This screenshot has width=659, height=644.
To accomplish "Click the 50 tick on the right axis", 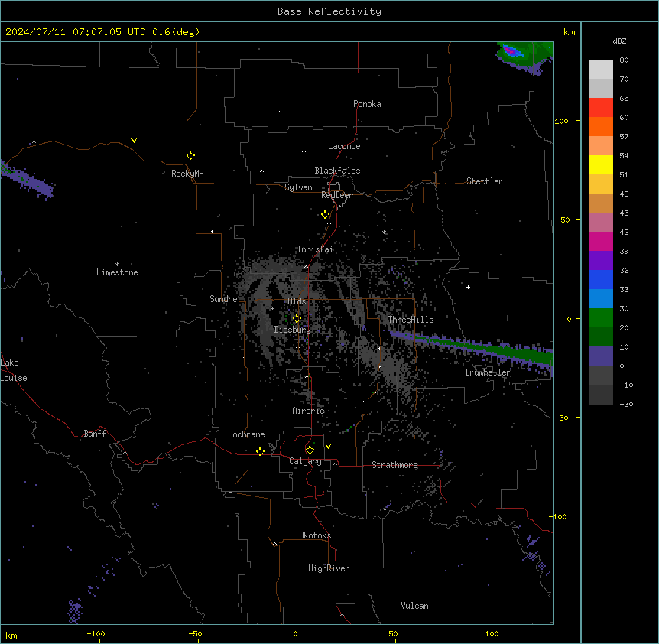I will tap(565, 220).
